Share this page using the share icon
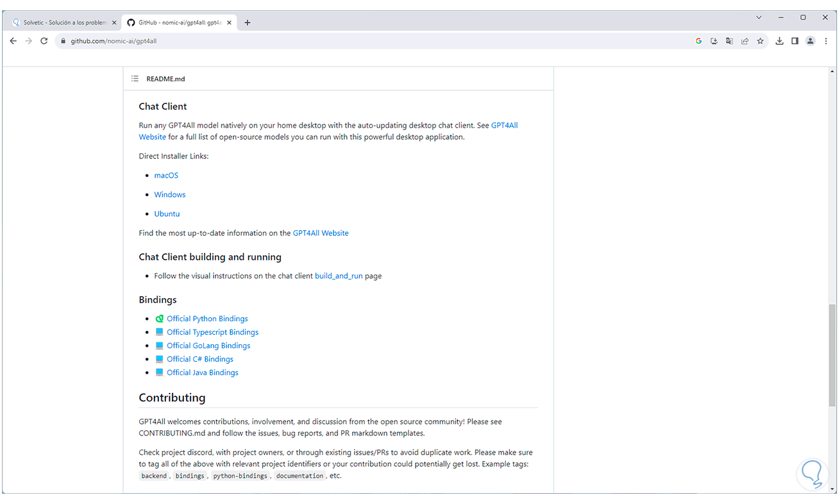 point(745,41)
